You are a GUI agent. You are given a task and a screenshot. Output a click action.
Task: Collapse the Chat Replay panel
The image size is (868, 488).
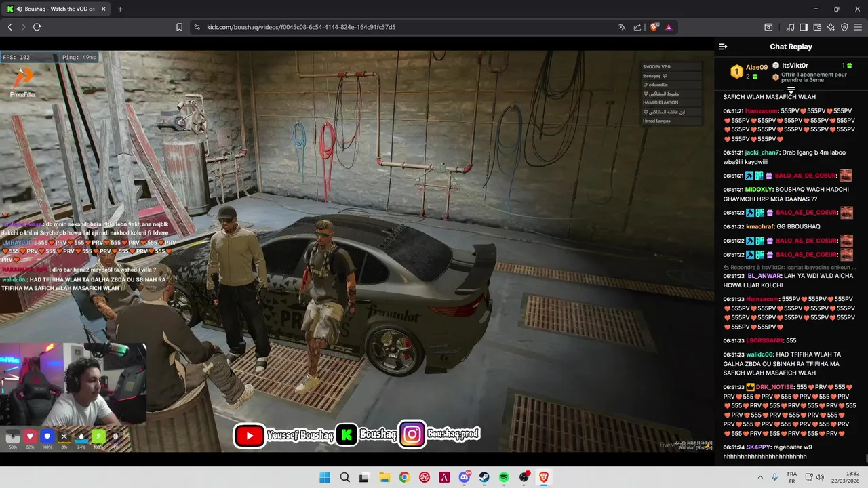click(723, 47)
